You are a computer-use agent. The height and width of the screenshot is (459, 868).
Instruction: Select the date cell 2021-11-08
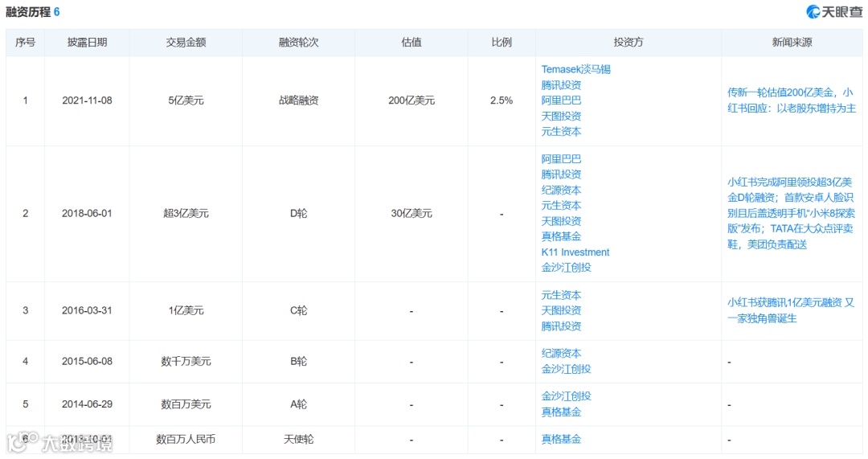(87, 100)
